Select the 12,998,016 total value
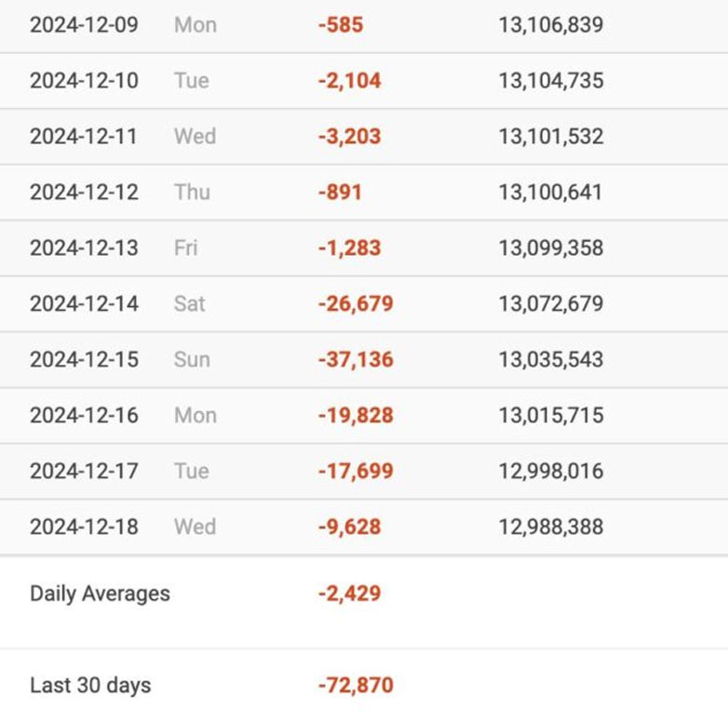This screenshot has height=722, width=728. tap(550, 471)
